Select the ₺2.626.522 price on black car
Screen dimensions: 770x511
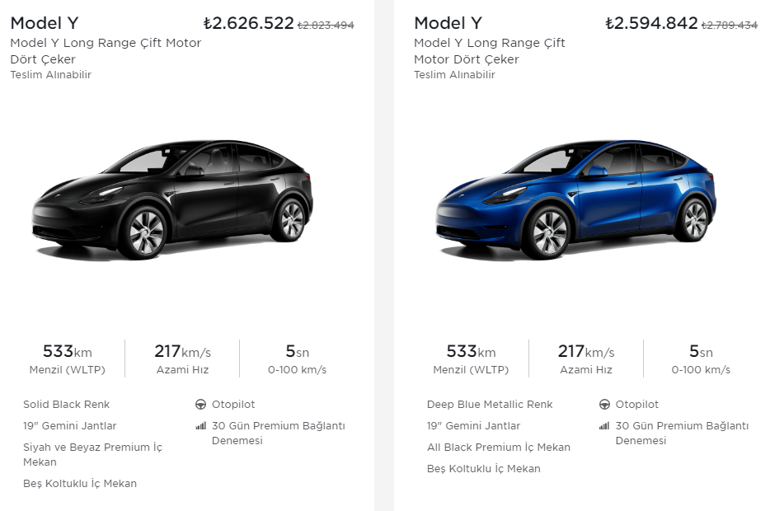pos(248,23)
